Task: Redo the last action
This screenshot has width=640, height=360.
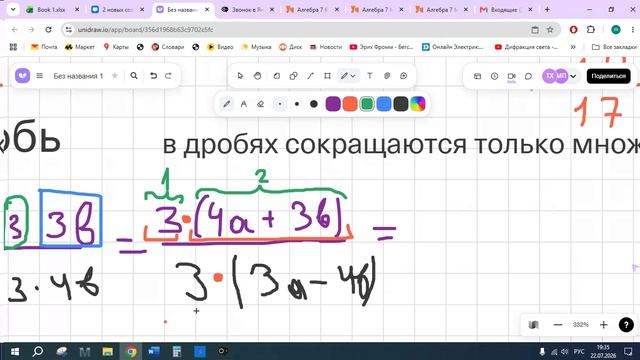Action: 168,76
